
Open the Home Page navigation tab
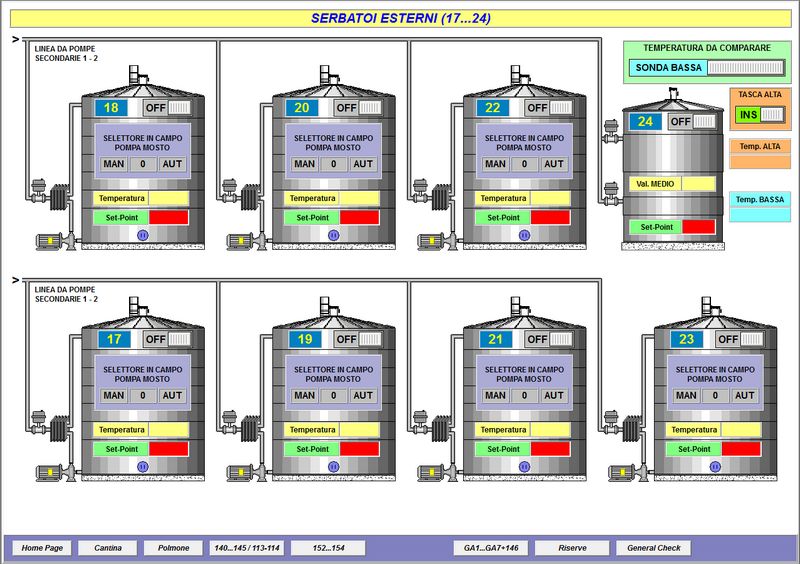pos(42,548)
